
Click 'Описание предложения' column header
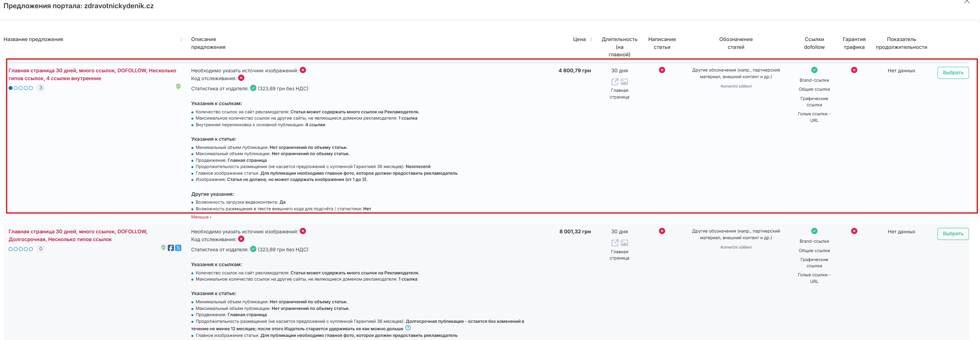tap(208, 43)
